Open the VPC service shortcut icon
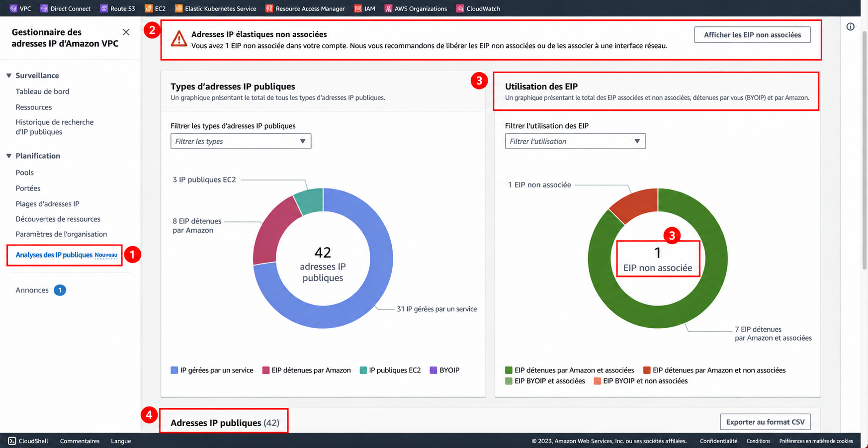Image resolution: width=868 pixels, height=448 pixels. (13, 8)
